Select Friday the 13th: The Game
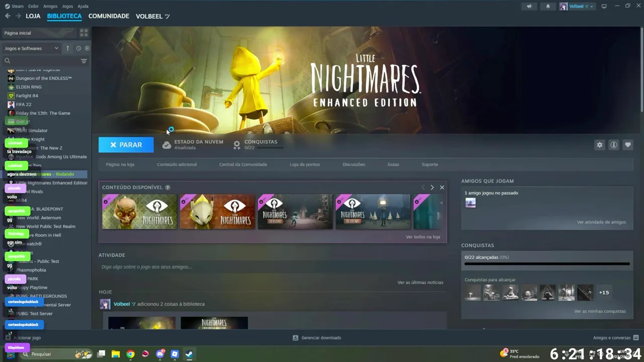The image size is (644, 362). coord(43,113)
